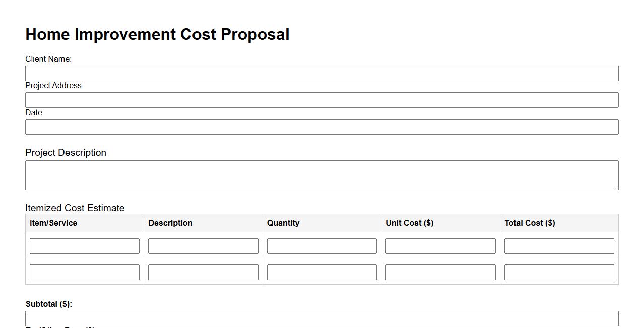
Task: Select second row Quantity field
Action: point(322,272)
